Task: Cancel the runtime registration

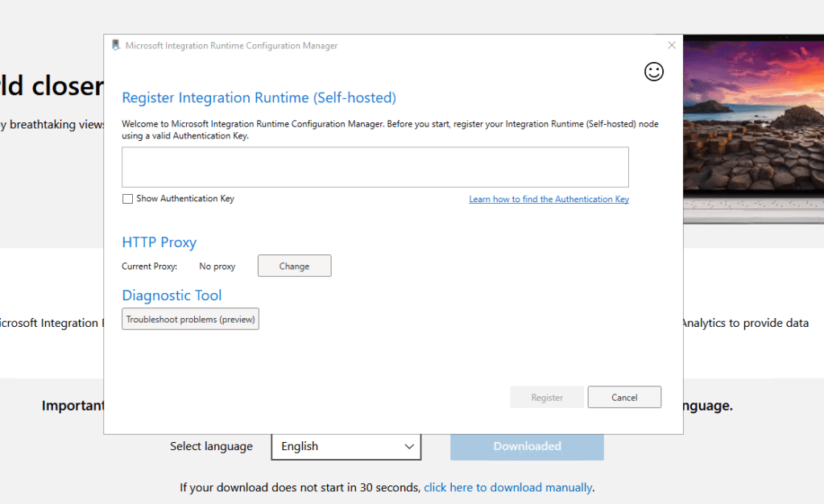Action: [624, 397]
